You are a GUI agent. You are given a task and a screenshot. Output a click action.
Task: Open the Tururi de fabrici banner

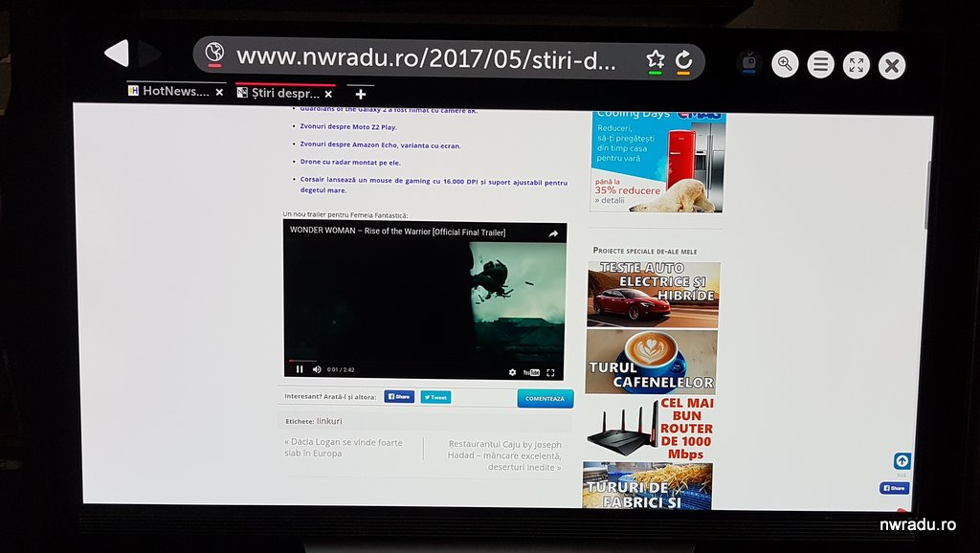[x=648, y=485]
